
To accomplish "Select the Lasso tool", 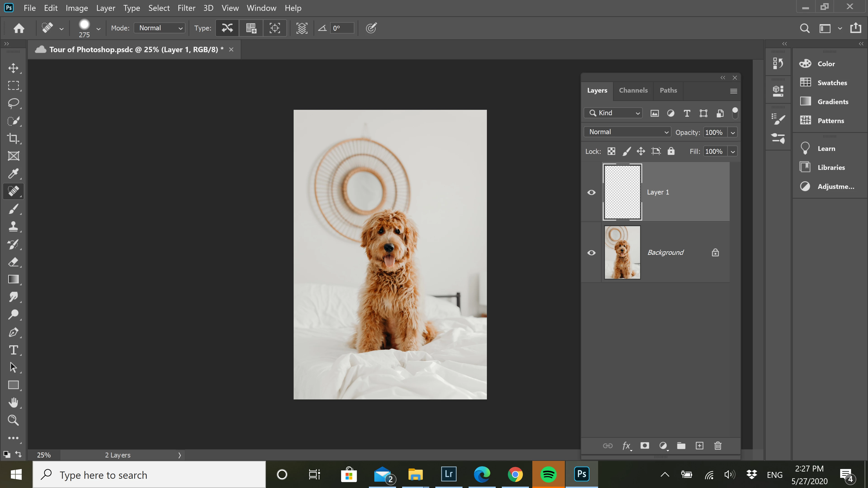I will [x=14, y=103].
